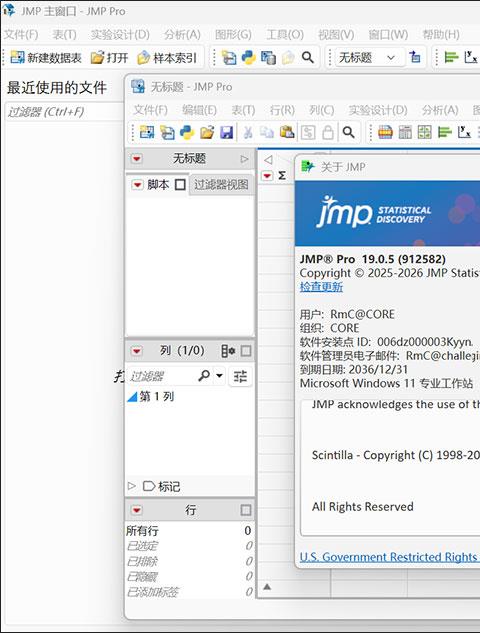Click the paste clipboard icon in the 无标题 window toolbar

click(x=287, y=132)
